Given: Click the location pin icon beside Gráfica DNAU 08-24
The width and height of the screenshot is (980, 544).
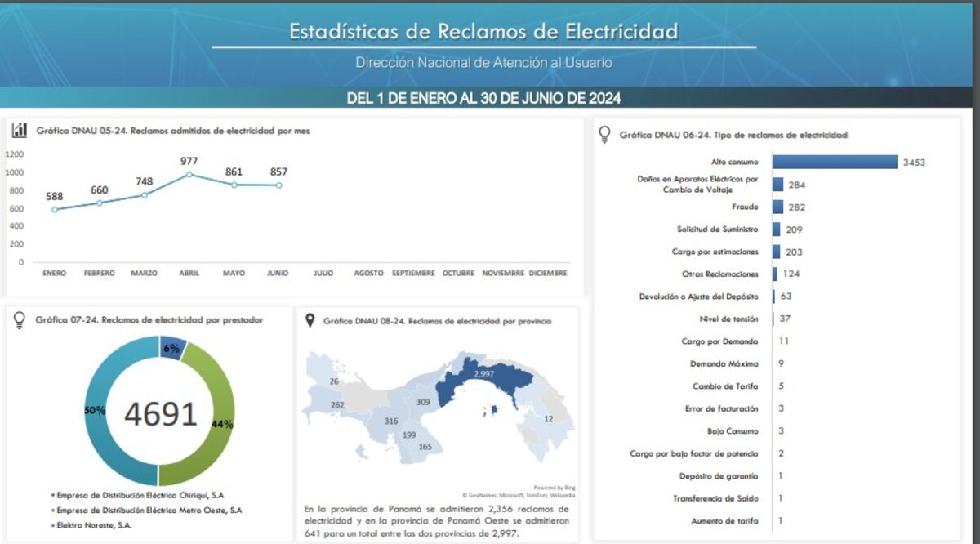Looking at the screenshot, I should pyautogui.click(x=310, y=321).
